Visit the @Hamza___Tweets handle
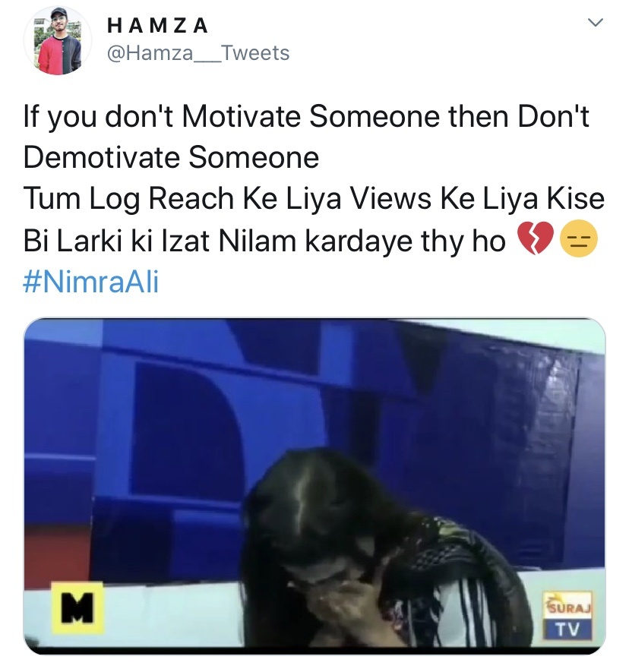The image size is (629, 672). [198, 53]
